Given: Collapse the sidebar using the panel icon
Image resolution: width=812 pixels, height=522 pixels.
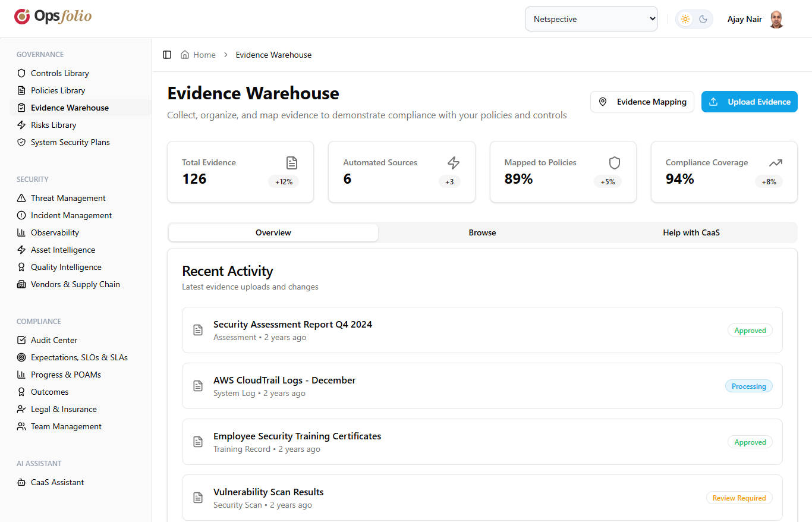Looking at the screenshot, I should click(x=167, y=54).
